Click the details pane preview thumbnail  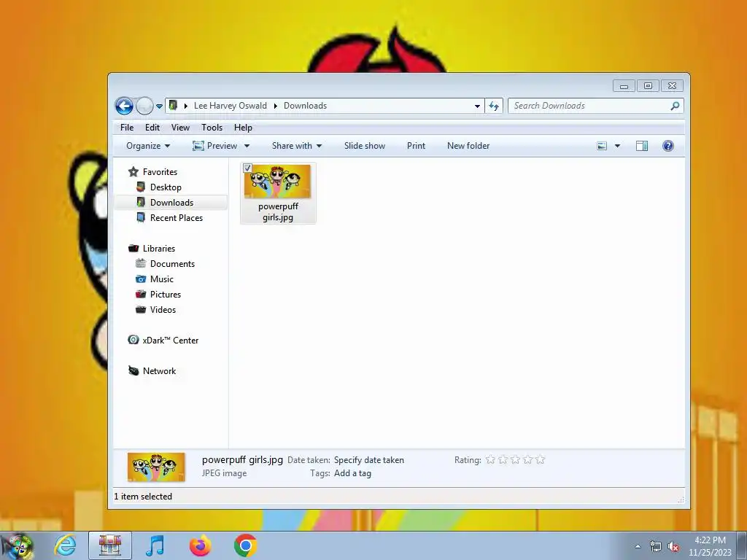click(156, 467)
